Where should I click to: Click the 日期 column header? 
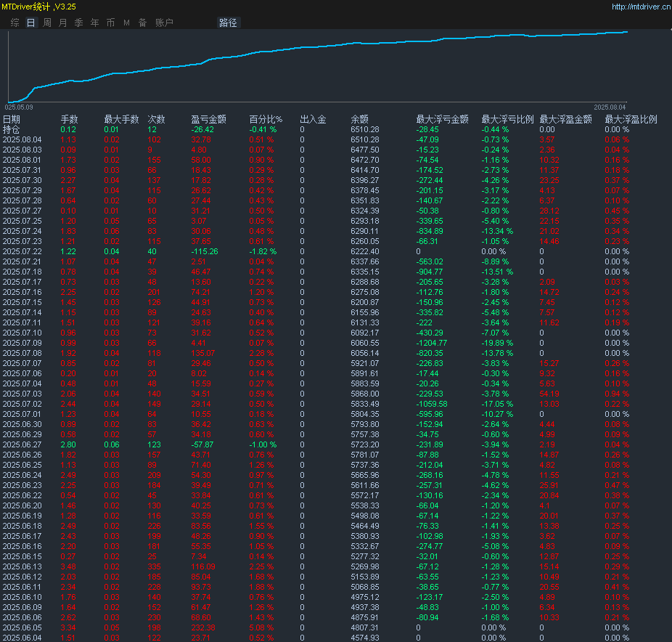[12, 119]
